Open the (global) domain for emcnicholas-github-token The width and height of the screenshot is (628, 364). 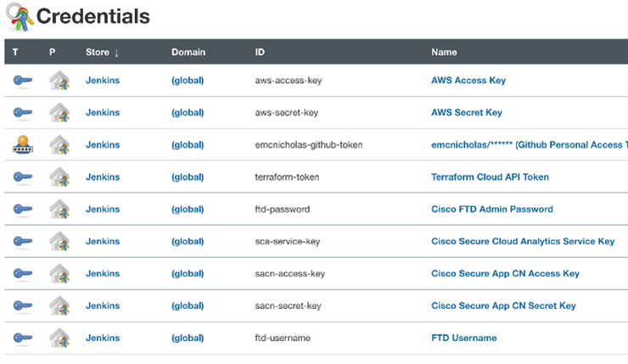point(188,145)
